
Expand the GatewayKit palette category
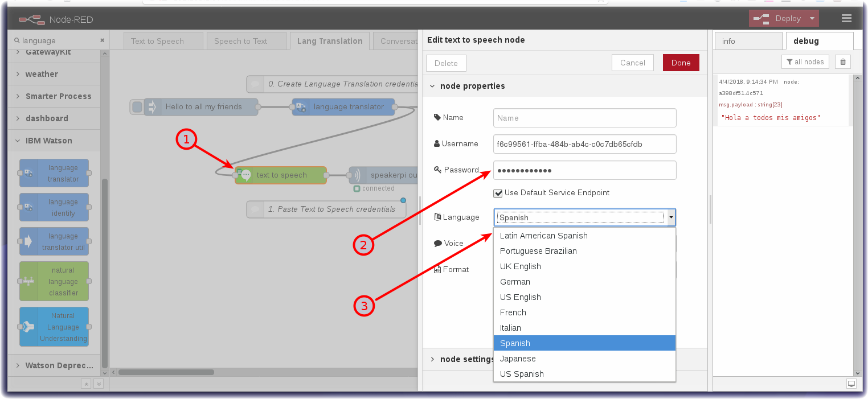tap(54, 52)
